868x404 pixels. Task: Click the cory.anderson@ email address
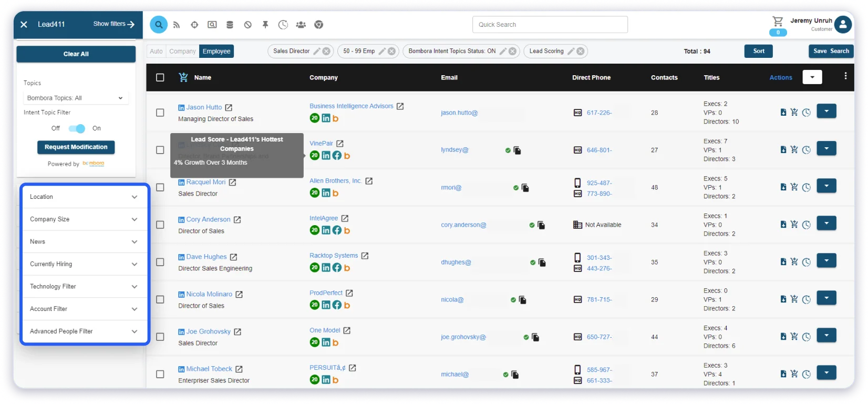coord(463,225)
